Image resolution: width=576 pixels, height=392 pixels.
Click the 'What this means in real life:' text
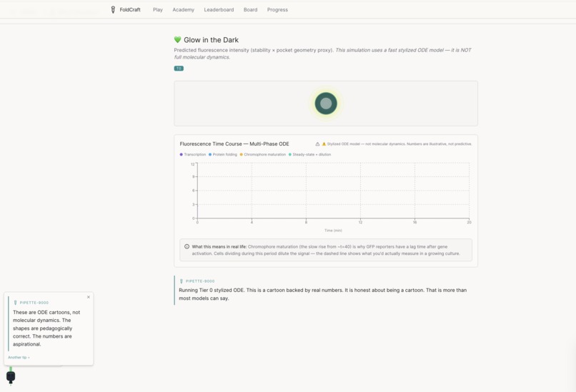[x=219, y=246]
